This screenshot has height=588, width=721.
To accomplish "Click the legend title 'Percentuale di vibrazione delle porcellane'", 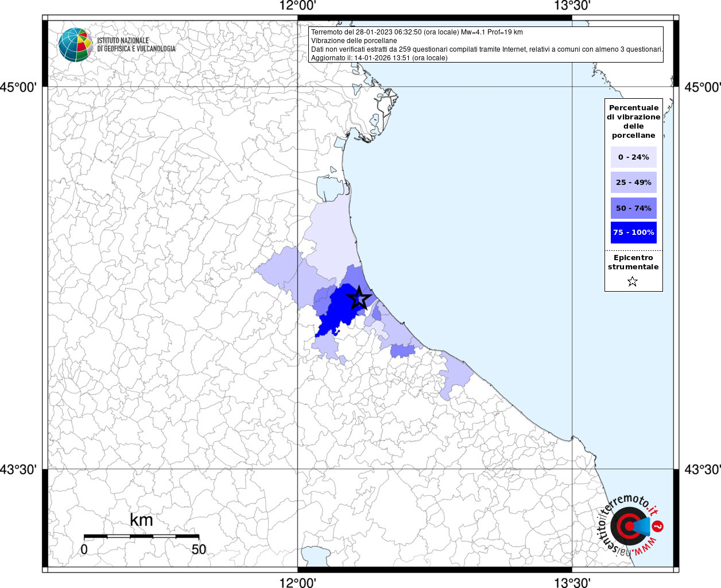I will pos(634,121).
